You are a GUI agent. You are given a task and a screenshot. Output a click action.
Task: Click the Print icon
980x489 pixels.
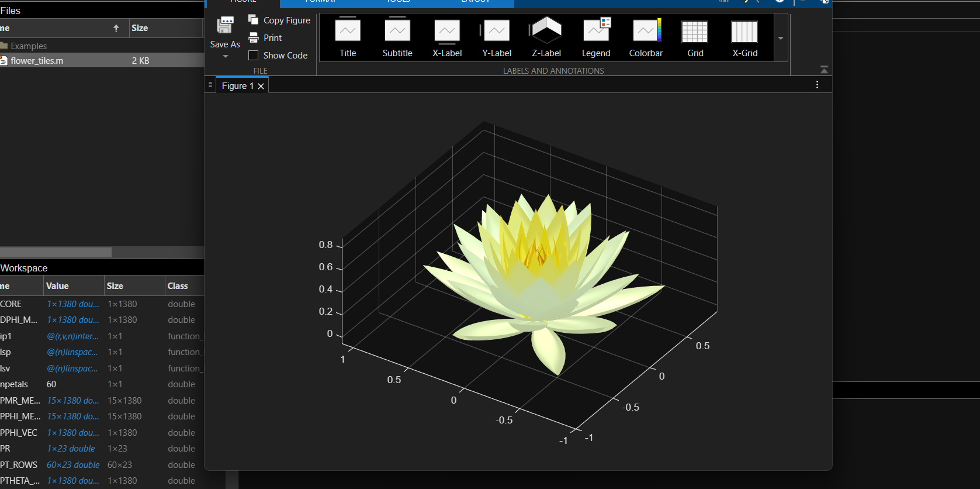(254, 38)
